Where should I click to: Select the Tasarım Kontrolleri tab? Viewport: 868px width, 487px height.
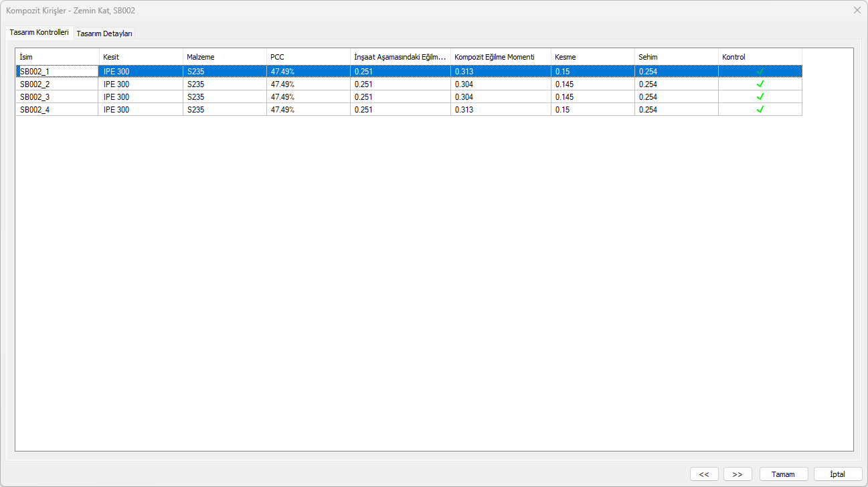(x=39, y=33)
